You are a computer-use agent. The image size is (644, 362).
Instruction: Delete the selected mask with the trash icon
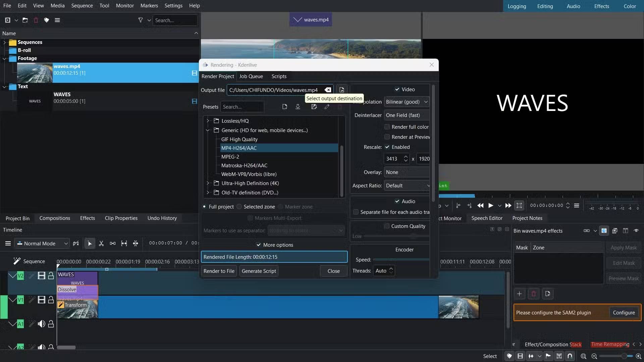[533, 294]
